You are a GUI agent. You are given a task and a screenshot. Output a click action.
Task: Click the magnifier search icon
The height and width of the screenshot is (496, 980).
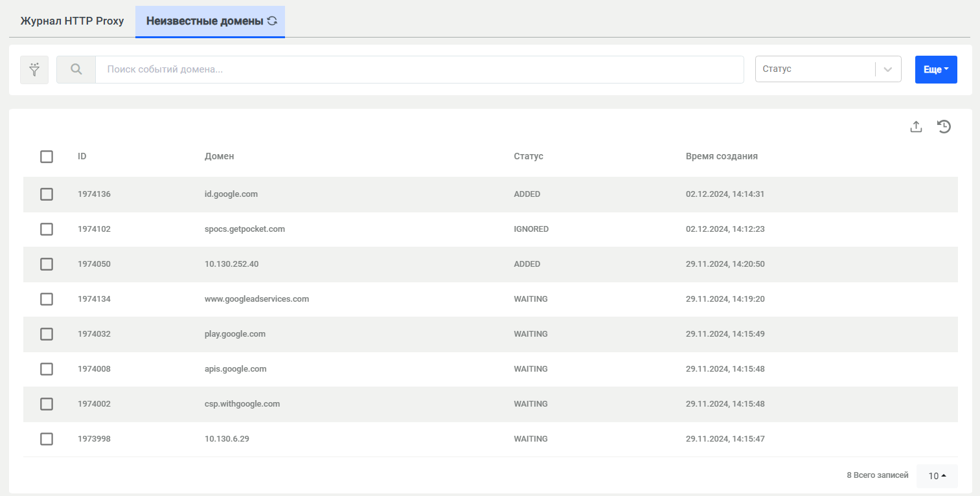pyautogui.click(x=76, y=69)
